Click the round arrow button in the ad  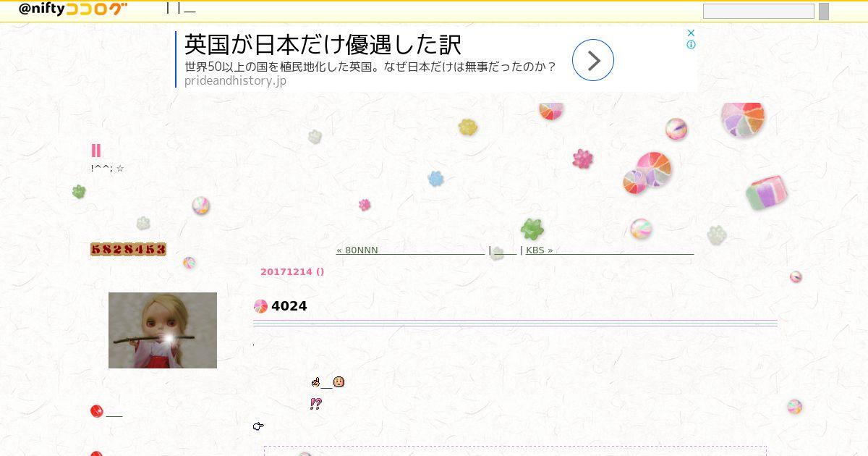593,60
